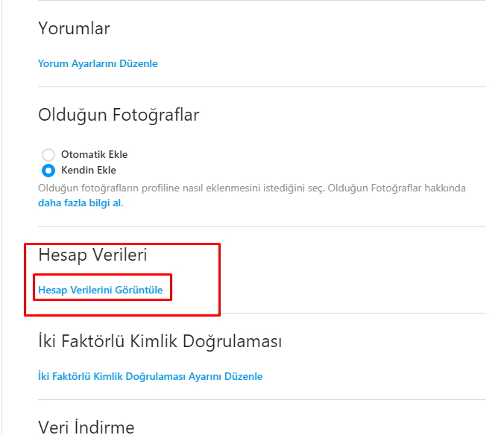This screenshot has width=504, height=435.
Task: Open the Yorum Ayarlarını Düzenle link
Action: pos(98,63)
